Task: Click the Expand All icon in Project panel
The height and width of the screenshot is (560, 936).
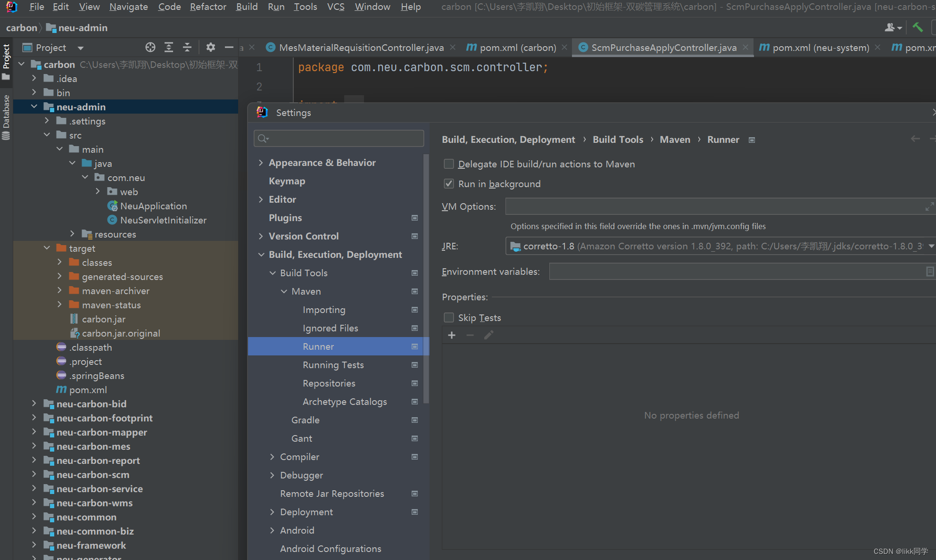Action: [169, 47]
